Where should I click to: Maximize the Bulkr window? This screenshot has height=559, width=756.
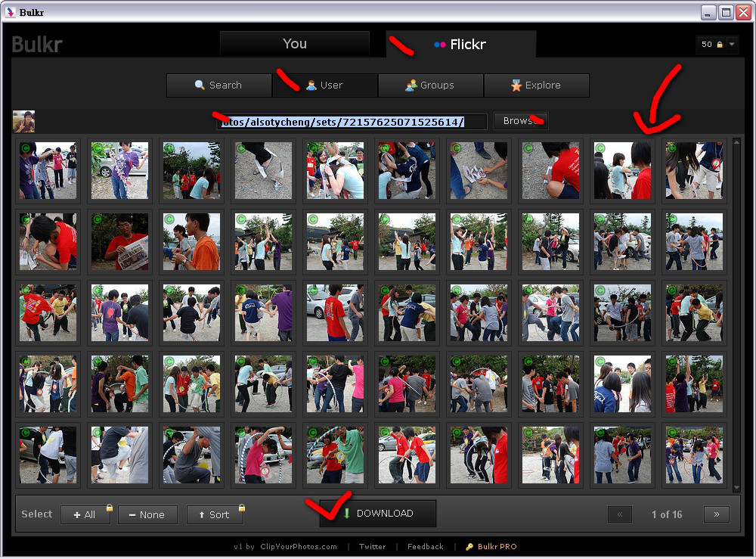point(726,13)
